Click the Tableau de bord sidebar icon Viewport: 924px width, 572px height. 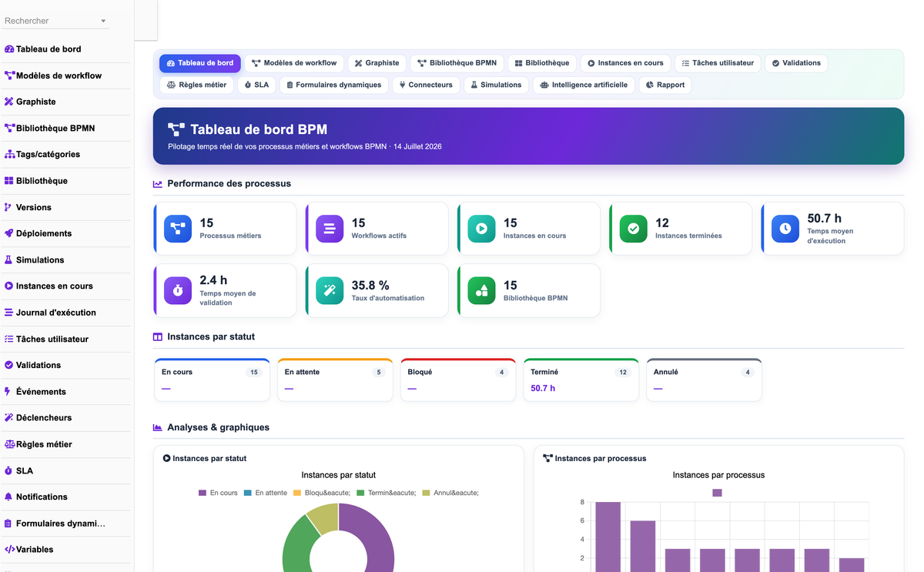pos(9,49)
